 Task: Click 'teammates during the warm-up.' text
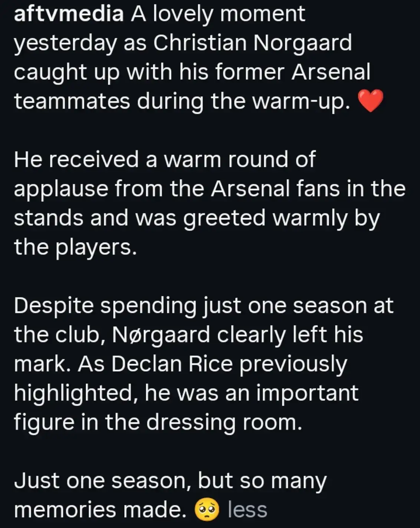click(182, 102)
